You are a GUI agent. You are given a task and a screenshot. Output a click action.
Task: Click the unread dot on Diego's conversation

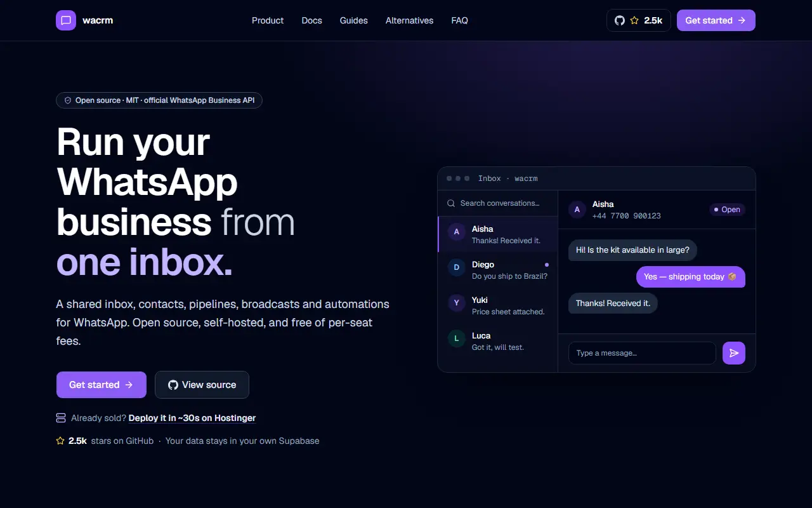pyautogui.click(x=547, y=265)
